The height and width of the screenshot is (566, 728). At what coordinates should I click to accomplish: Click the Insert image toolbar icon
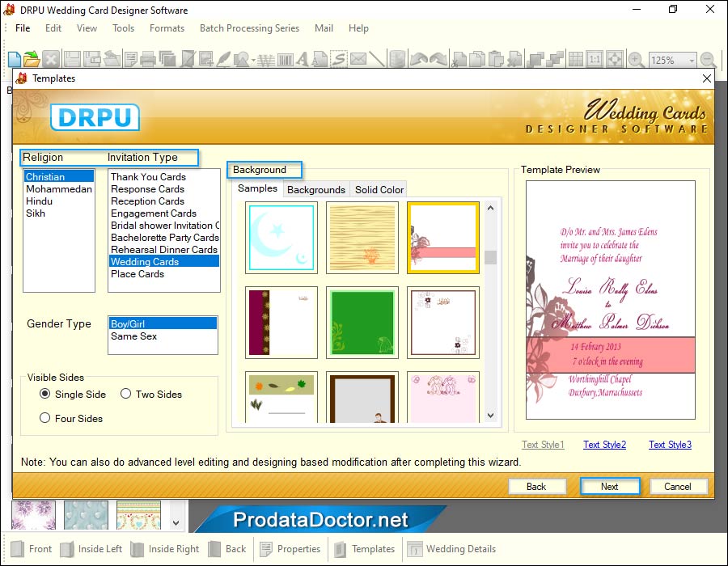tap(206, 59)
